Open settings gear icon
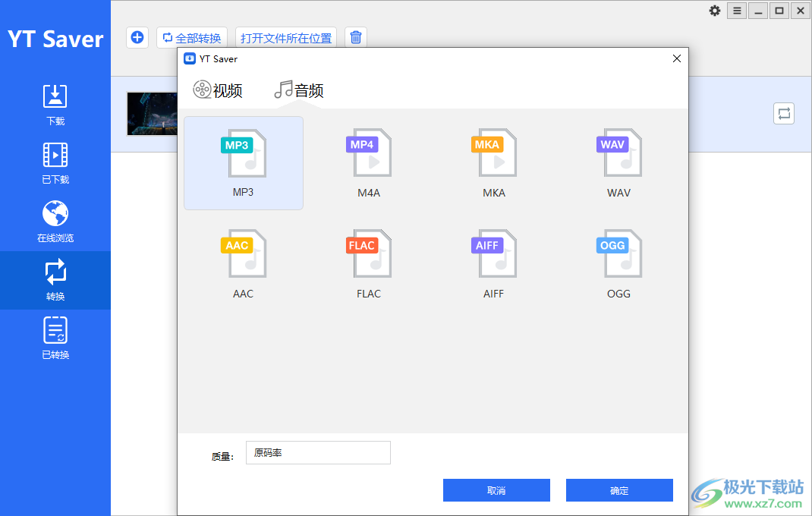 [715, 11]
